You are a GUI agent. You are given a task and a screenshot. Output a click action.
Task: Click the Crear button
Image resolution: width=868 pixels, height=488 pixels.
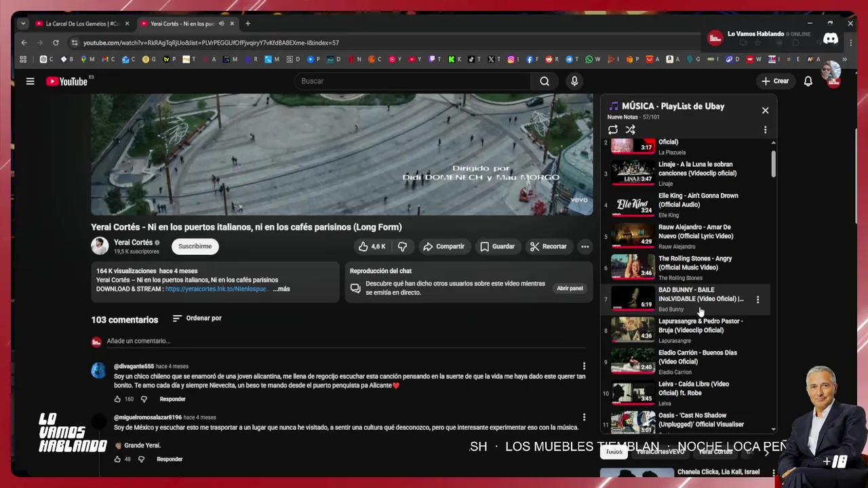(775, 81)
